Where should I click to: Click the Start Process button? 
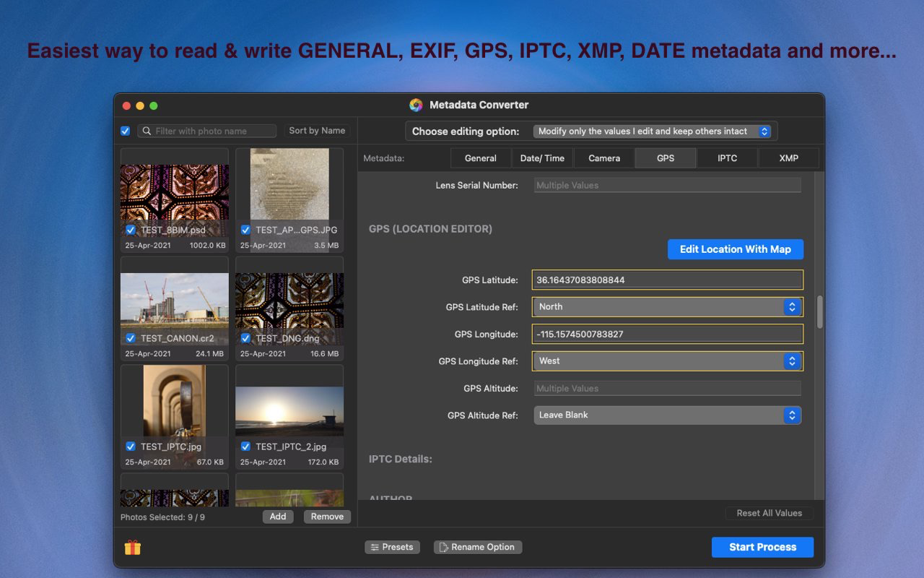(762, 547)
